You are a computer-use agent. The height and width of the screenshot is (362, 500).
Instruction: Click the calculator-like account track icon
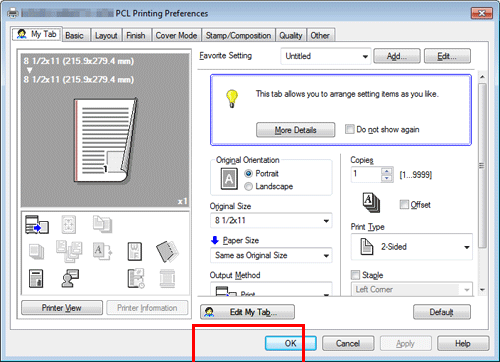(x=36, y=279)
